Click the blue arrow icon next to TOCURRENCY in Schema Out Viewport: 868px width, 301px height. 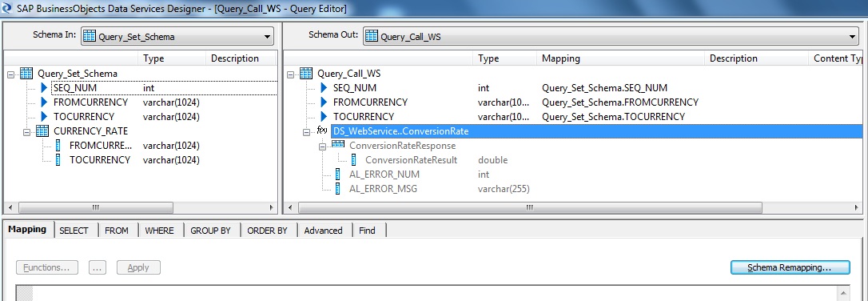(x=325, y=116)
